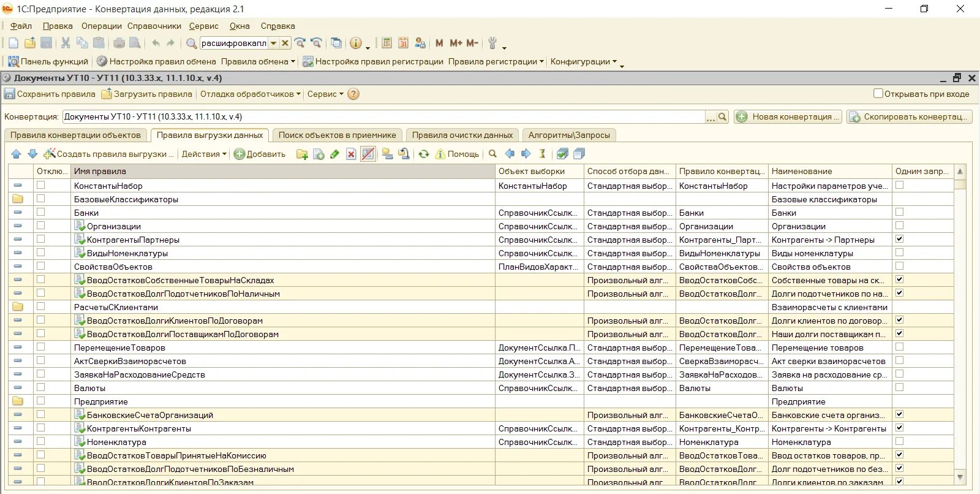Screen dimensions: 980x494
Task: Click 'Сохранить правила' button
Action: click(50, 94)
